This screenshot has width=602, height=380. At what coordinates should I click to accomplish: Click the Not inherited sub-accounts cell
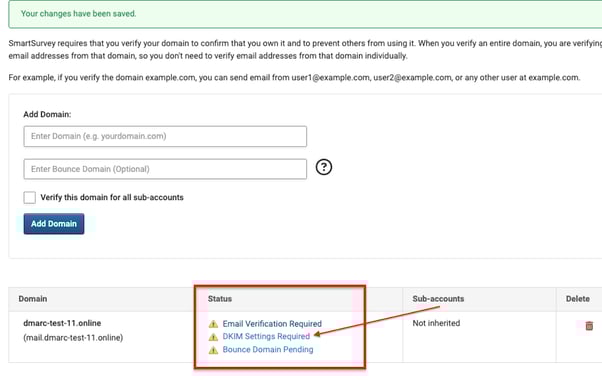436,323
